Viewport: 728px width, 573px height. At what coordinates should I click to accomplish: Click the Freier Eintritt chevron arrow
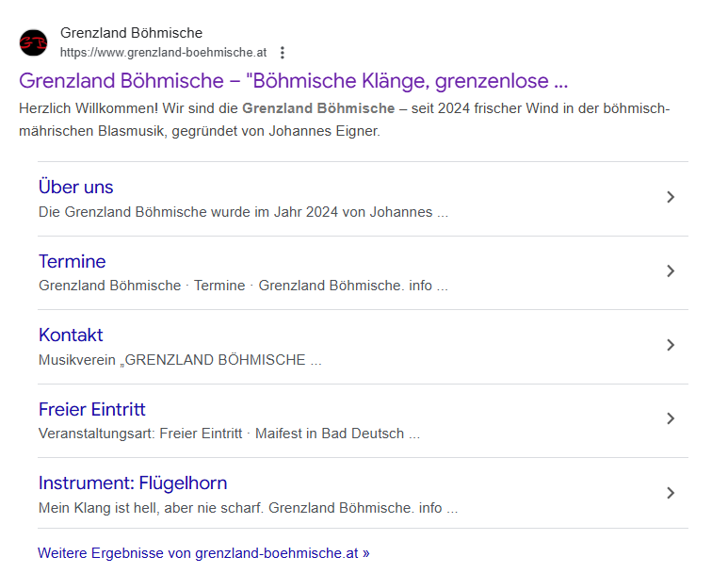coord(671,418)
